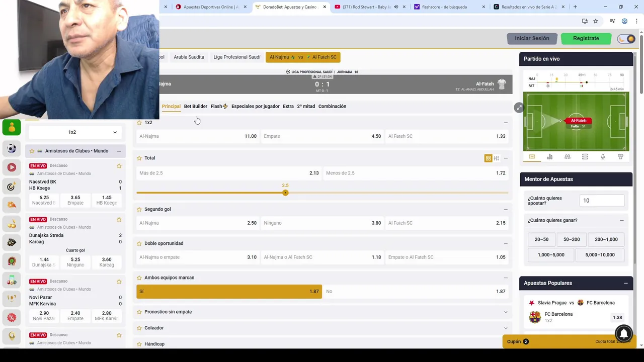Favorite the Doble oportunidad market star

point(139,243)
